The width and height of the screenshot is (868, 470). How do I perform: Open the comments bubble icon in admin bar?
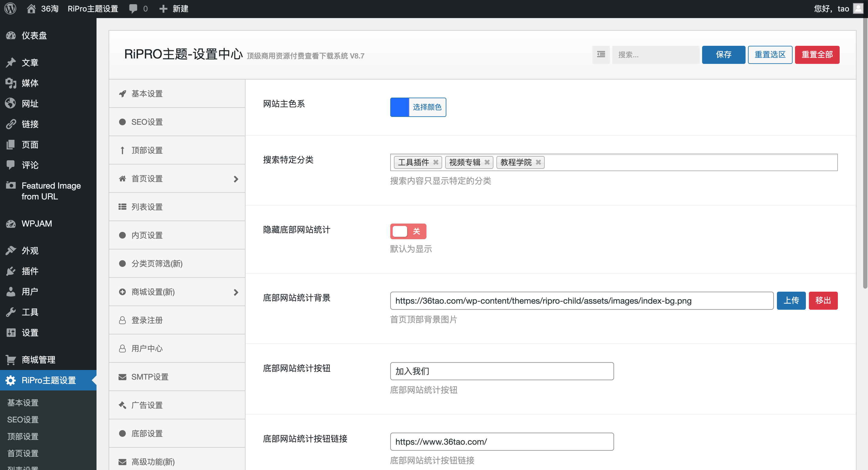pyautogui.click(x=133, y=9)
